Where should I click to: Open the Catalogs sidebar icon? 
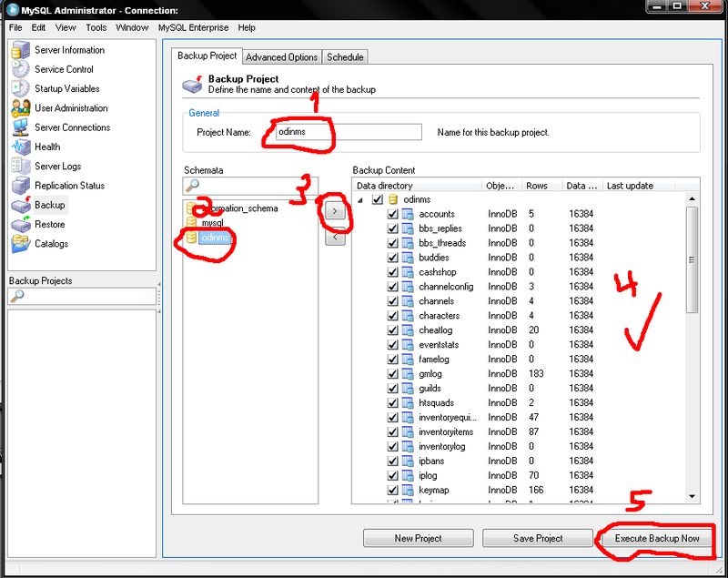(20, 244)
